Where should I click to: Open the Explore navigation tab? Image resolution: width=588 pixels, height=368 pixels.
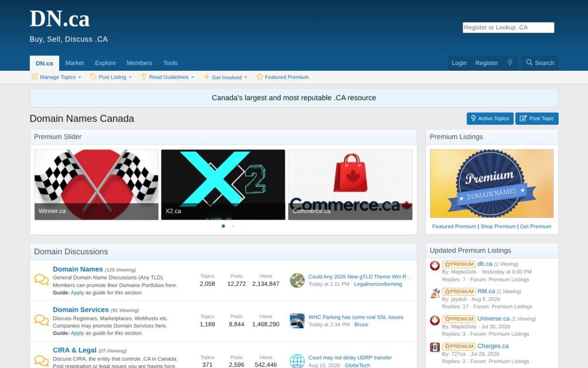point(105,63)
